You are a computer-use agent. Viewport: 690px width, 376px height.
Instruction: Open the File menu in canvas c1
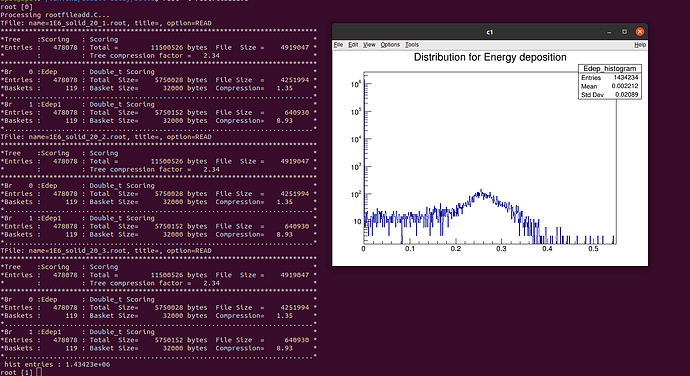(338, 45)
